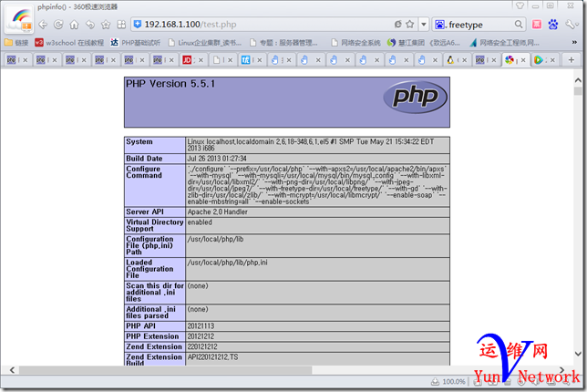Close the active pinwheel tab
This screenshot has width=587, height=392.
(x=523, y=60)
